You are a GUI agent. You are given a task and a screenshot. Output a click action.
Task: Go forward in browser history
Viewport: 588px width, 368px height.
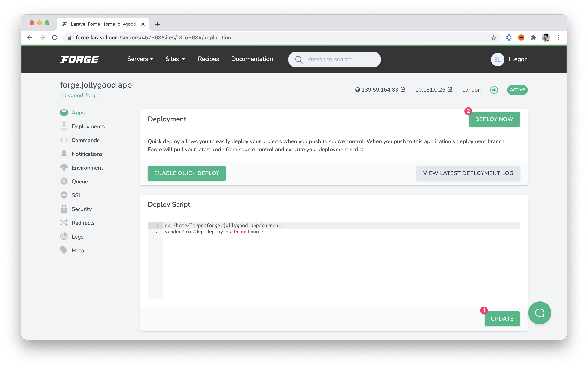(42, 38)
